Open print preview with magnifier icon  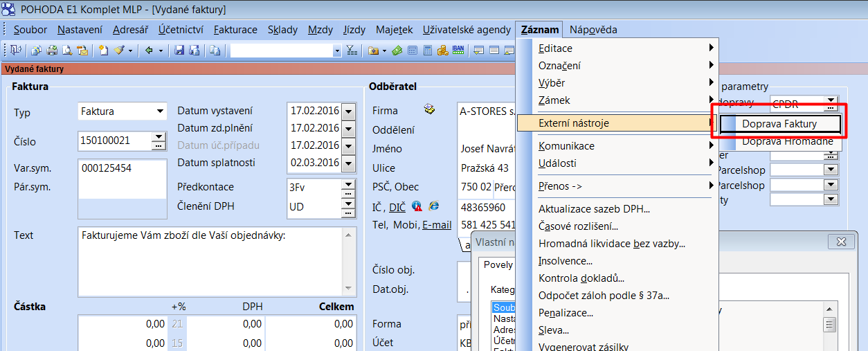click(x=66, y=50)
